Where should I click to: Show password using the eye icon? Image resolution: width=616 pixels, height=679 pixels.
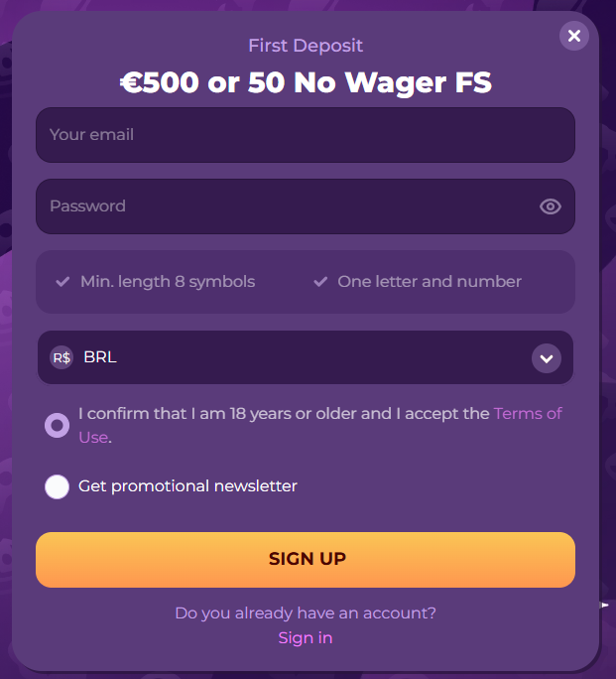tap(551, 206)
